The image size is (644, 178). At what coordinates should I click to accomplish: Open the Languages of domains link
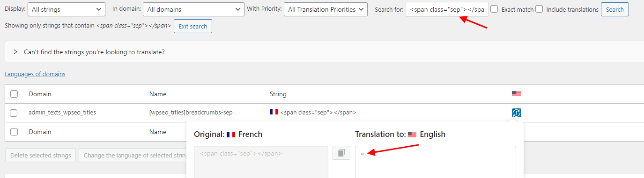(x=35, y=74)
